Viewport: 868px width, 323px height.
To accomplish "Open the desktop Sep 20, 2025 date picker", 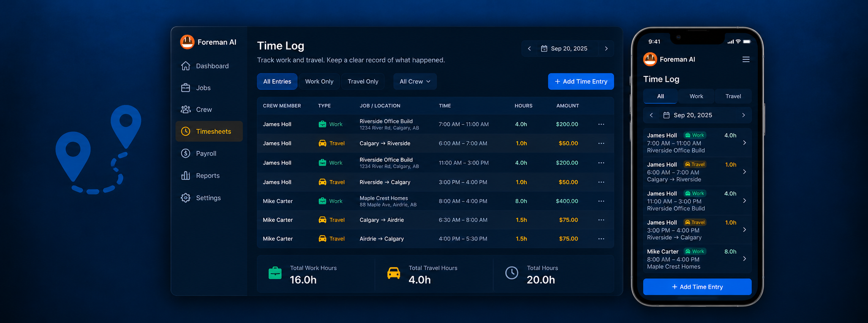I will click(x=564, y=49).
